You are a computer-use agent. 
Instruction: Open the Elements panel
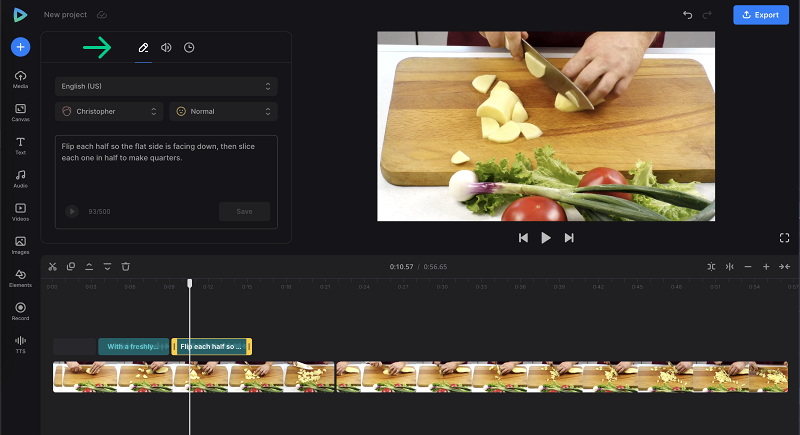(20, 278)
